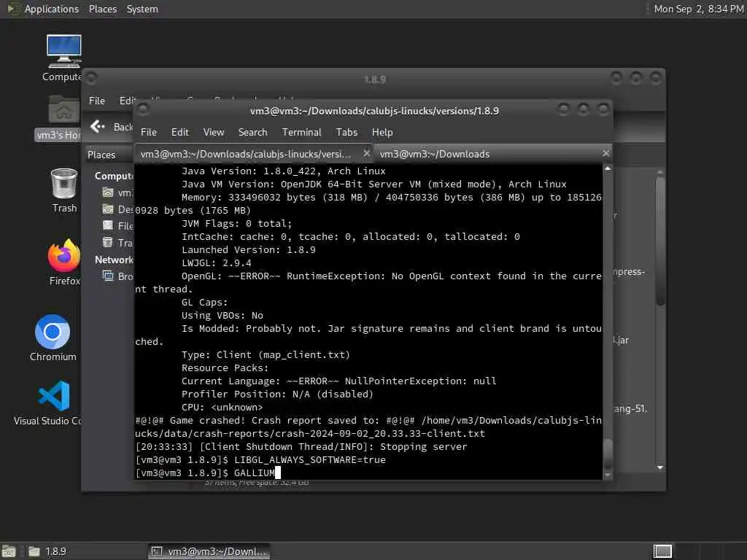Click the Back arrow in file manager
This screenshot has width=747, height=560.
pyautogui.click(x=97, y=126)
